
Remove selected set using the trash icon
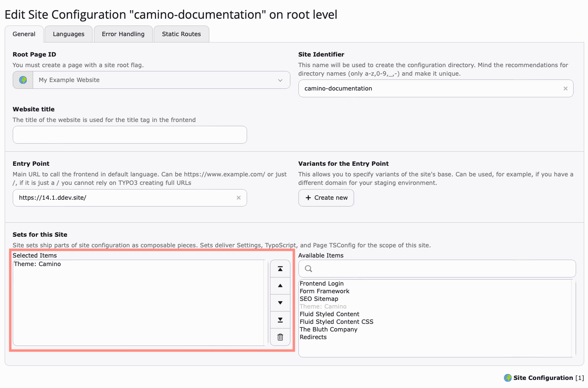click(280, 337)
